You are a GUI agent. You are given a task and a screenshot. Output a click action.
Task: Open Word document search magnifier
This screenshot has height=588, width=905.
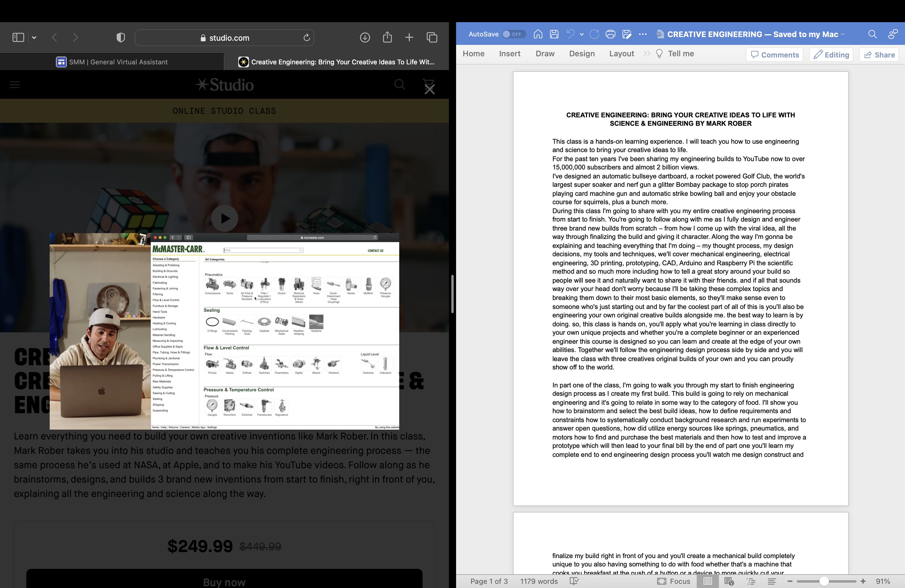[872, 34]
